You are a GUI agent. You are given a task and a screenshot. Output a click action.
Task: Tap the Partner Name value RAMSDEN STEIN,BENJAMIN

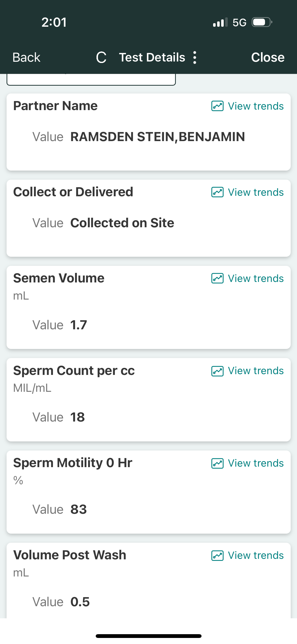click(157, 137)
